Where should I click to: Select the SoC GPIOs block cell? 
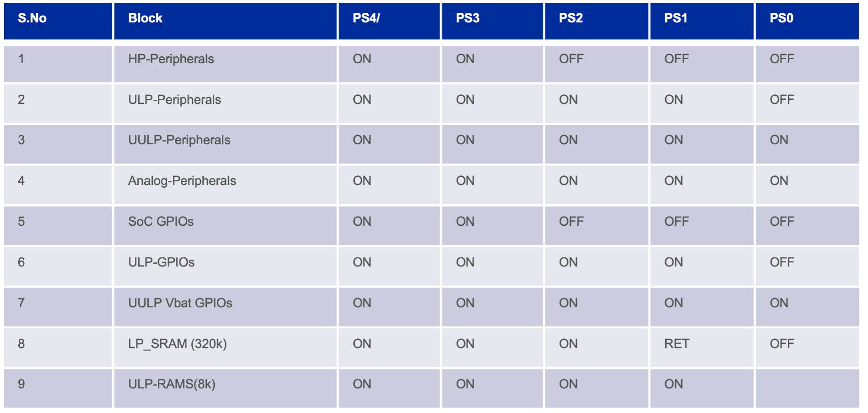click(x=226, y=226)
